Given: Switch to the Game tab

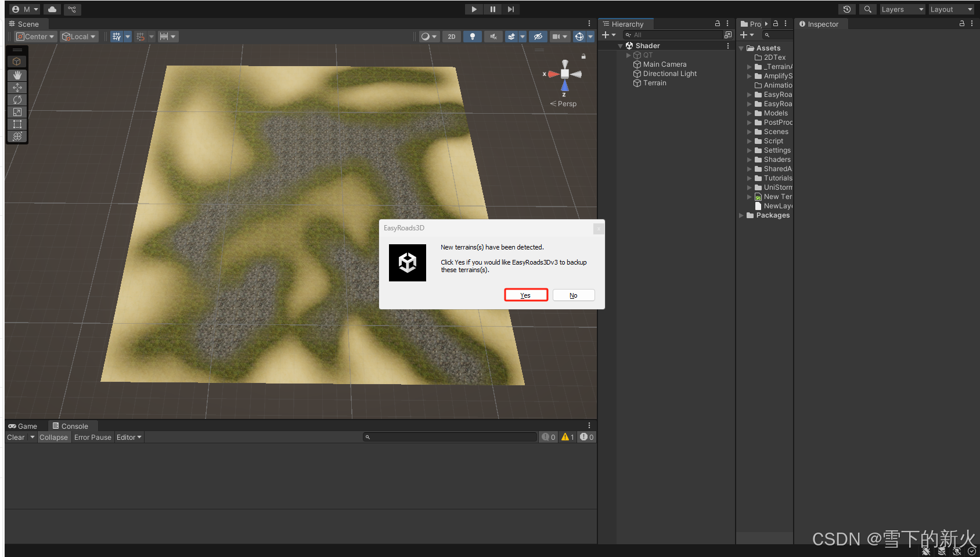Looking at the screenshot, I should click(25, 425).
